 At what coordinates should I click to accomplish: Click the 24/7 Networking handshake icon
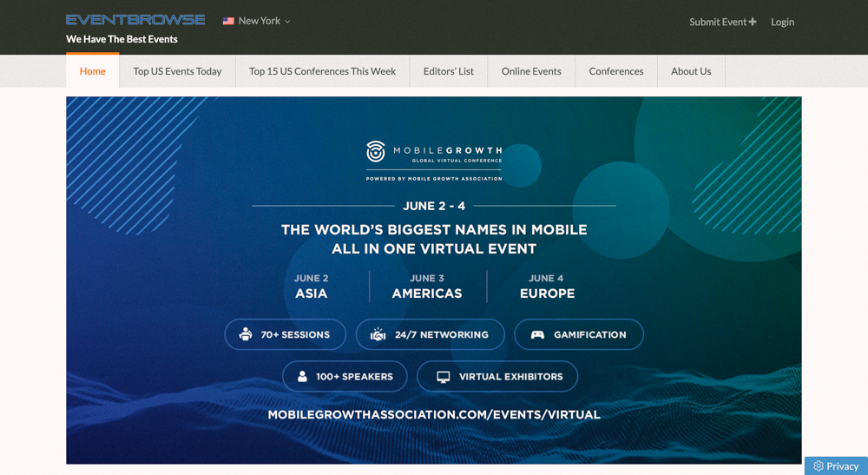(x=378, y=333)
